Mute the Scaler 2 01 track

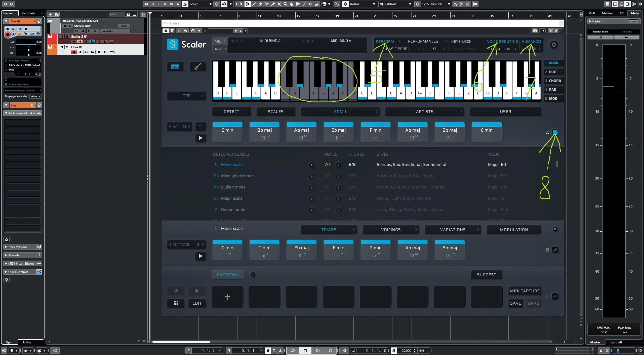[x=62, y=37]
